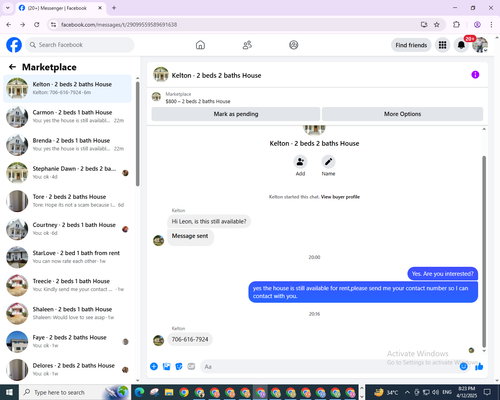Click the Windows taskbar search box

tap(74, 392)
